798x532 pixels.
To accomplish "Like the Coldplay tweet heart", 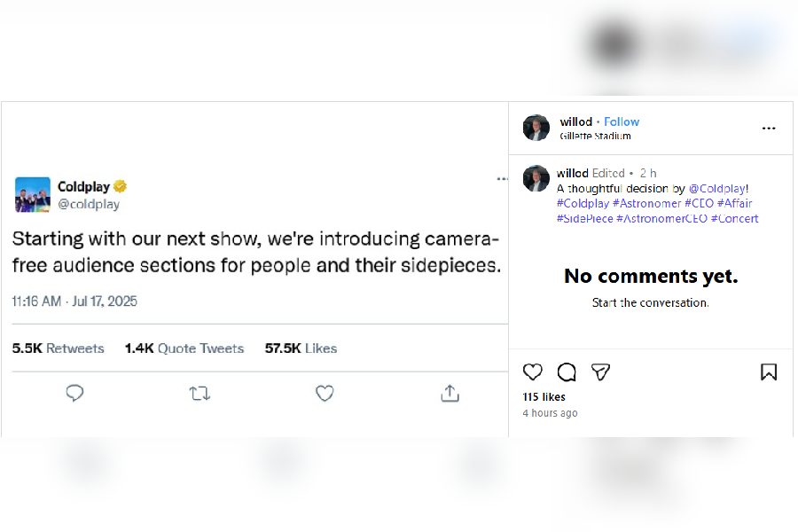I will click(325, 393).
